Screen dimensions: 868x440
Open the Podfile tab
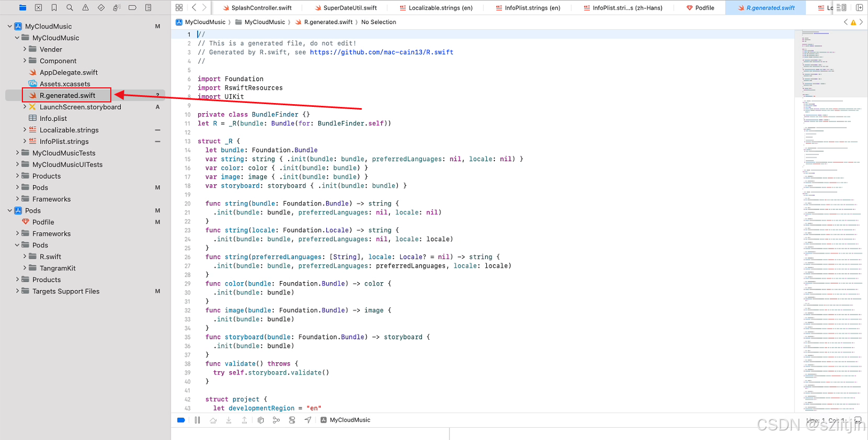pyautogui.click(x=700, y=8)
